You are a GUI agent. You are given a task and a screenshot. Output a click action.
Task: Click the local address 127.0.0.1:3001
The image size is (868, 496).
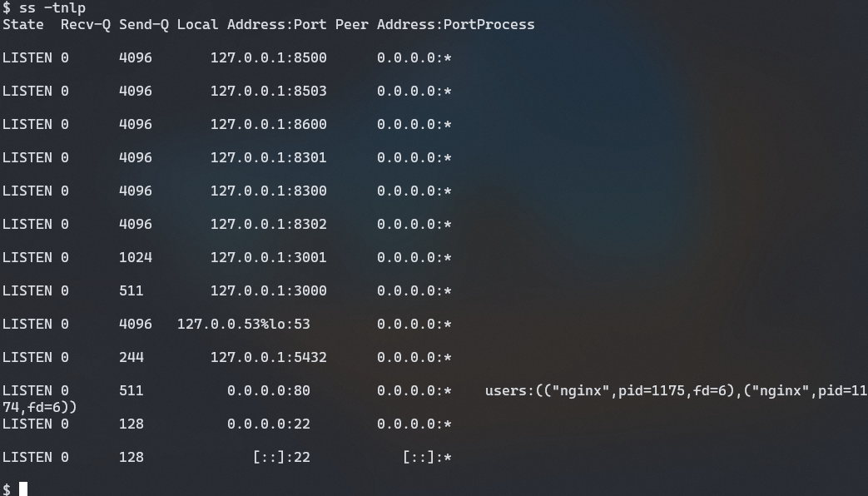[x=268, y=257]
